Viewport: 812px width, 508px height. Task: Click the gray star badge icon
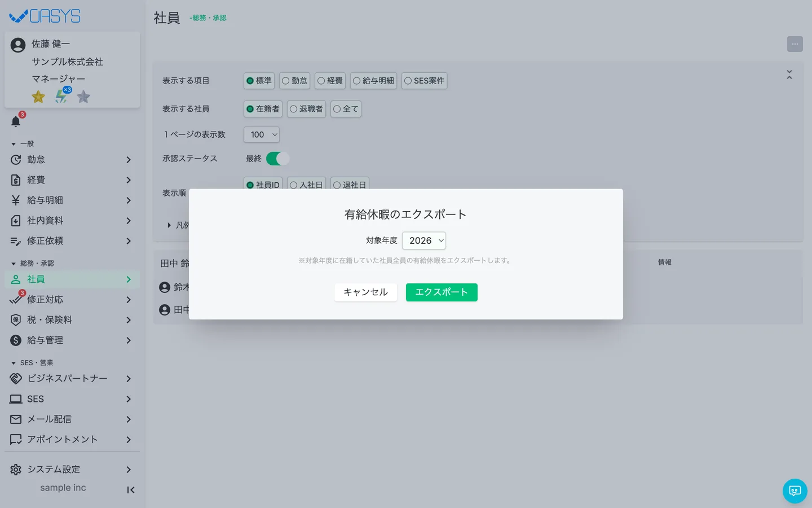(x=83, y=97)
